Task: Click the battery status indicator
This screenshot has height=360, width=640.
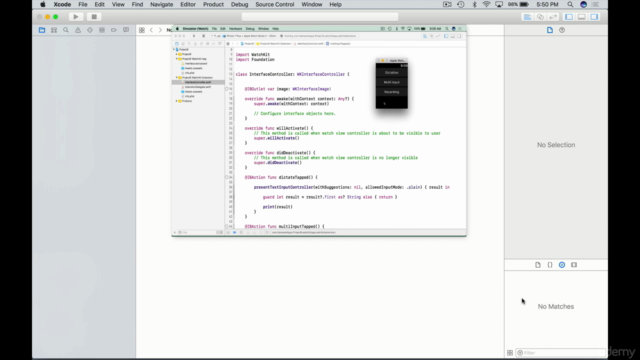Action: (519, 4)
